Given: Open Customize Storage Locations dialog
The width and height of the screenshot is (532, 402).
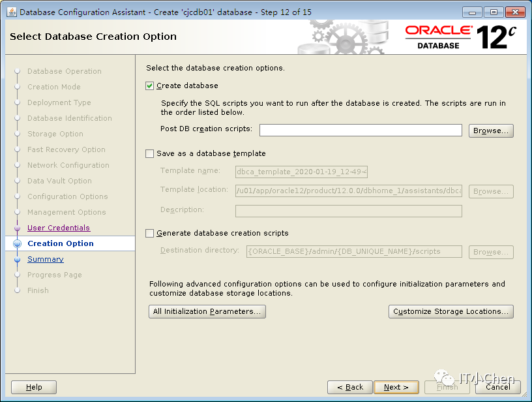Looking at the screenshot, I should (x=451, y=311).
